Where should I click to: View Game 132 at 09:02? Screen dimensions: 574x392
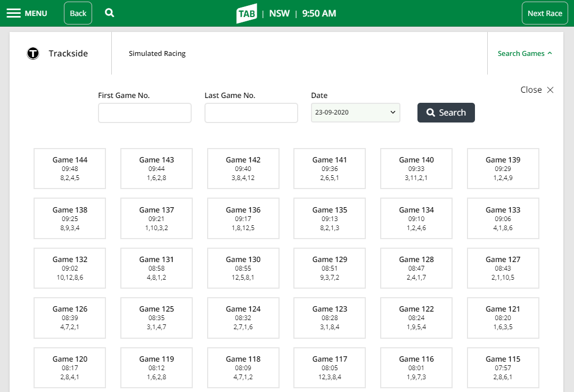point(70,268)
